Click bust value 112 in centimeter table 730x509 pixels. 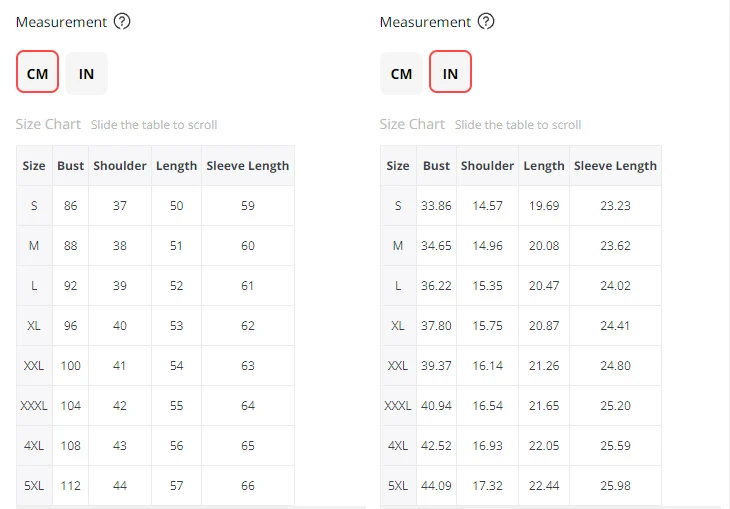tap(70, 486)
